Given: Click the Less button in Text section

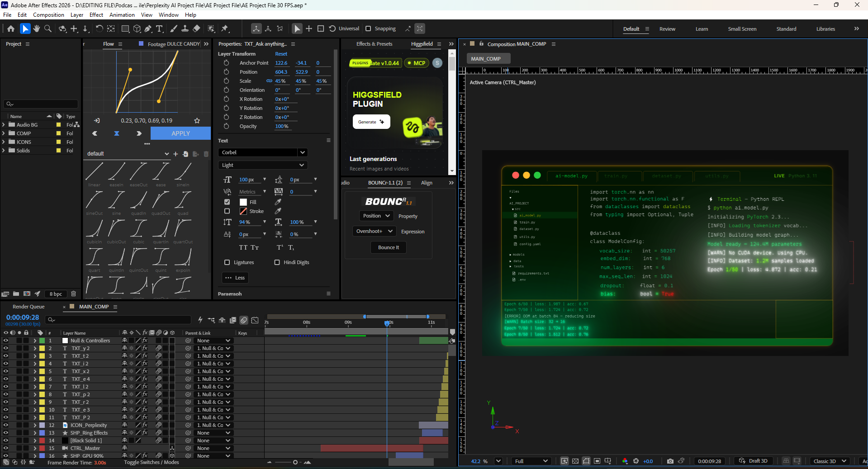Looking at the screenshot, I should click(234, 278).
